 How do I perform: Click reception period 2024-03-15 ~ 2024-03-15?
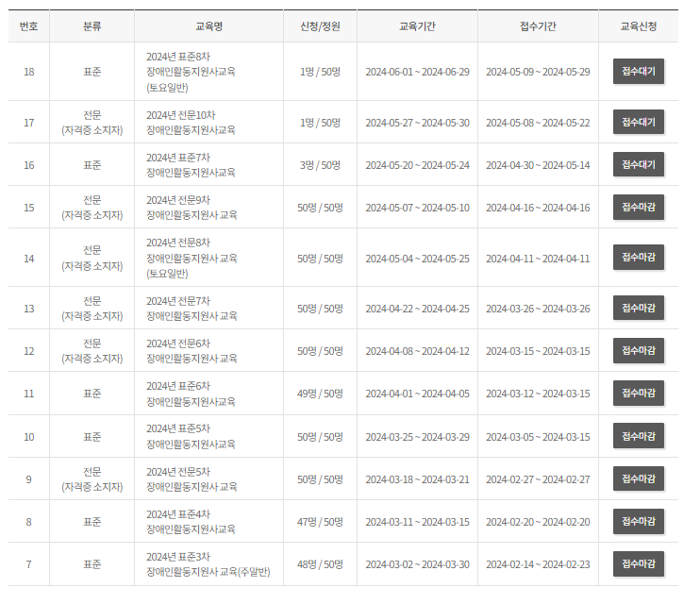[538, 351]
